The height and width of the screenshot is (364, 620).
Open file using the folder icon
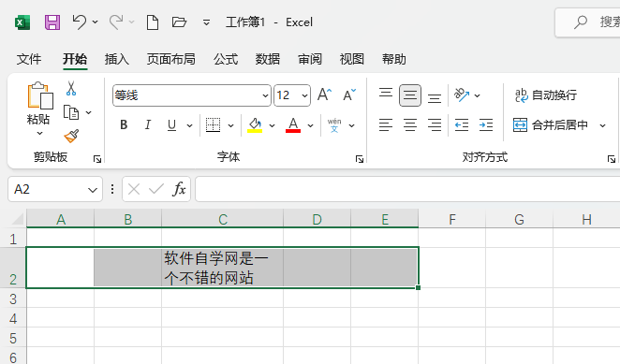click(x=179, y=22)
